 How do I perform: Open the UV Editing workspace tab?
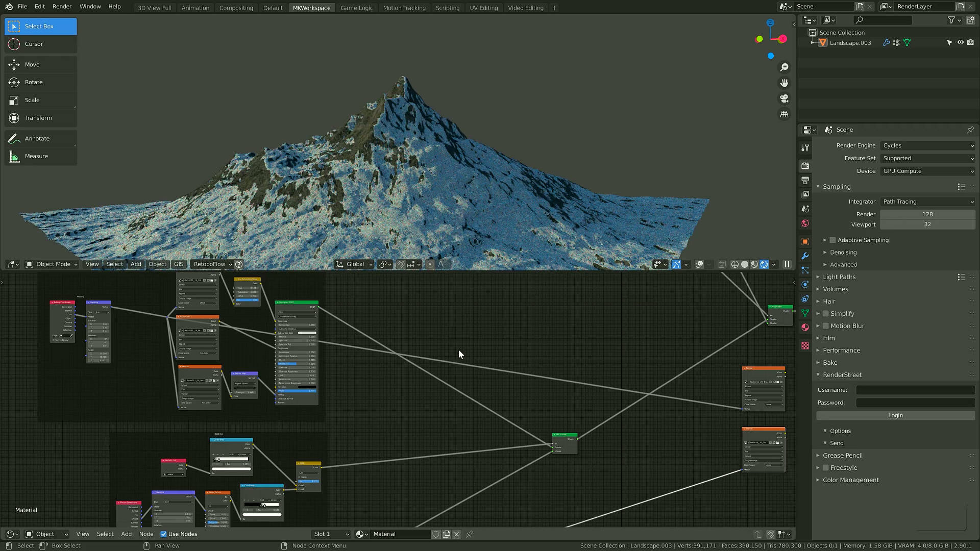483,8
